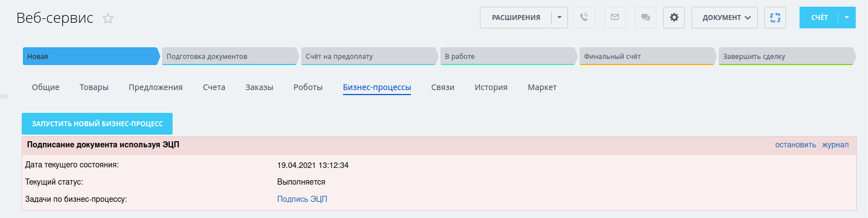Expand the Счёт button arrow
Image resolution: width=868 pixels, height=218 pixels.
847,17
